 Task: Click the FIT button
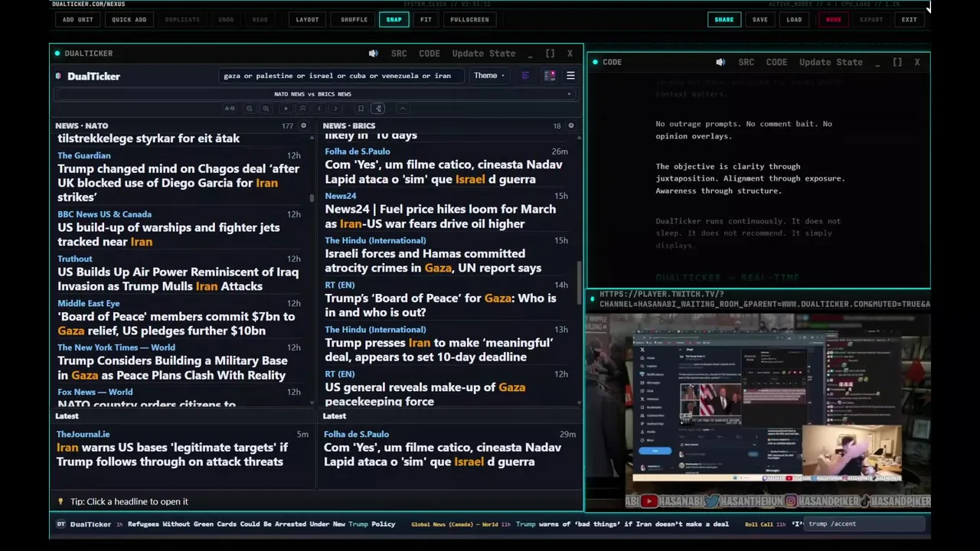426,19
